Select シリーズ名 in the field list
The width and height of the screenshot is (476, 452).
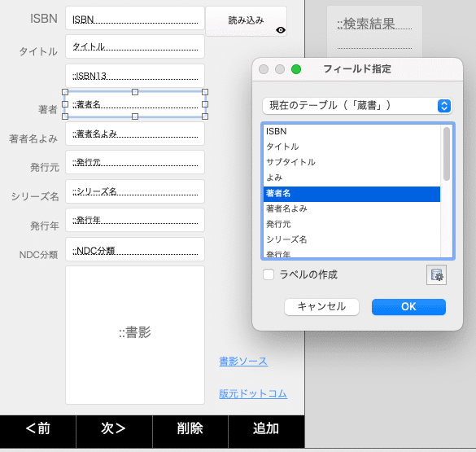click(x=352, y=239)
